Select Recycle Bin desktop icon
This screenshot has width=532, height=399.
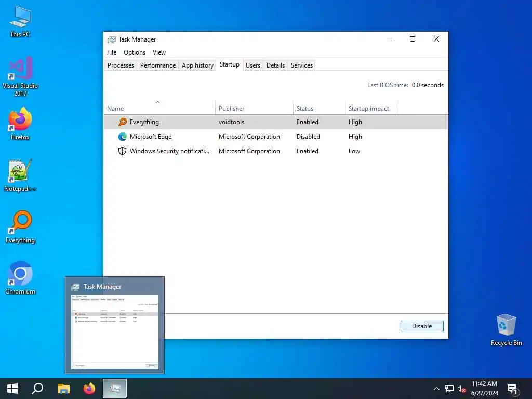click(506, 330)
